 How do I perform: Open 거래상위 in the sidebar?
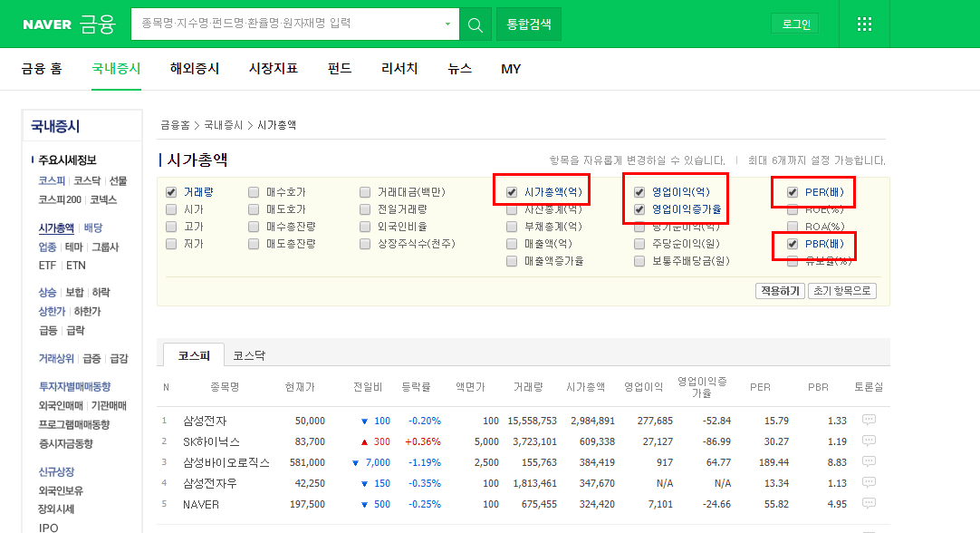coord(56,358)
